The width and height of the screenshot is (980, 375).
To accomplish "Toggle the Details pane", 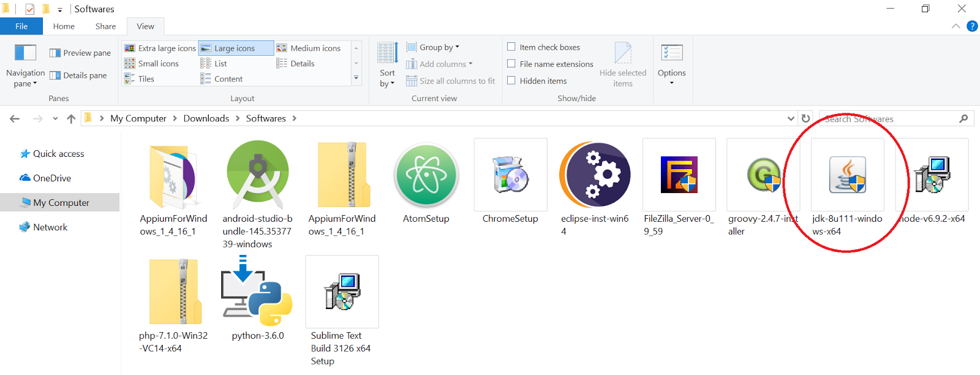I will point(78,75).
